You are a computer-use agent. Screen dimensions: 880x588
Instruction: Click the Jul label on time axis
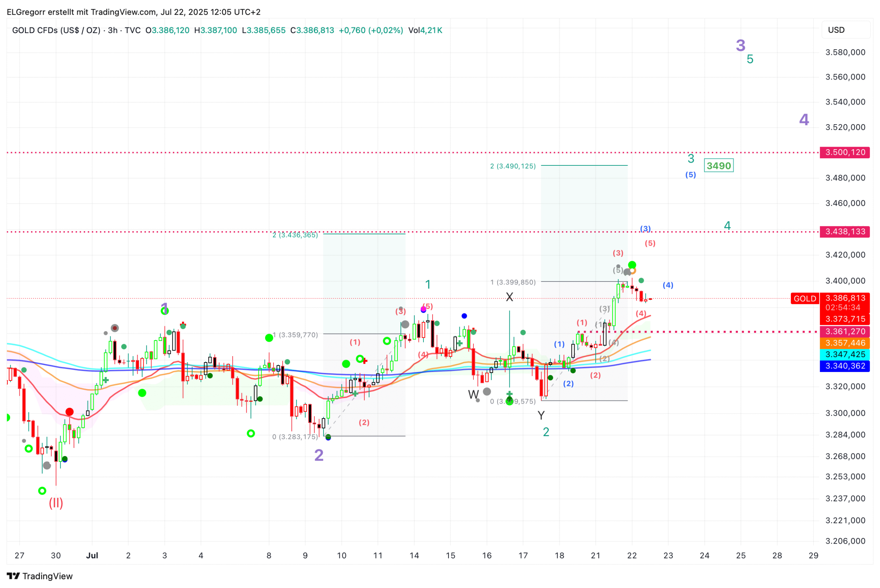[92, 556]
